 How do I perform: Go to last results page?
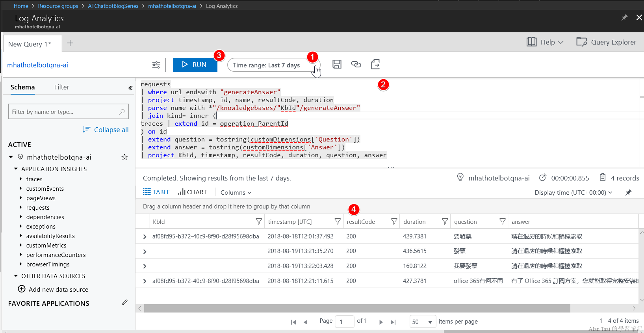(x=393, y=322)
